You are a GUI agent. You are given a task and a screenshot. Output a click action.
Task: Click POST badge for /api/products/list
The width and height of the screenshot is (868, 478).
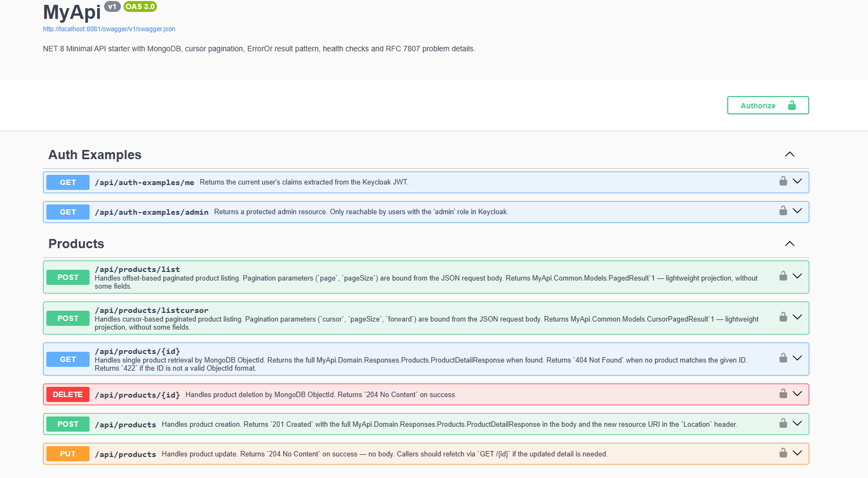click(x=68, y=277)
